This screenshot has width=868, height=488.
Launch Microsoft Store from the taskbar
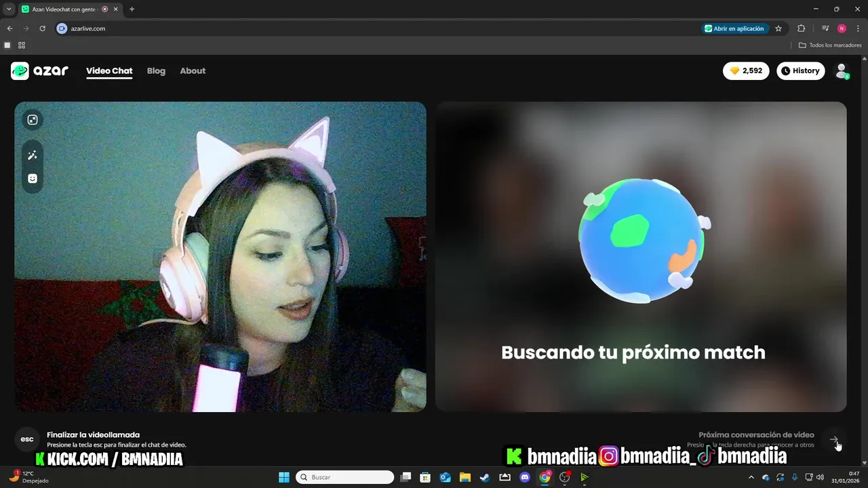pos(425,477)
